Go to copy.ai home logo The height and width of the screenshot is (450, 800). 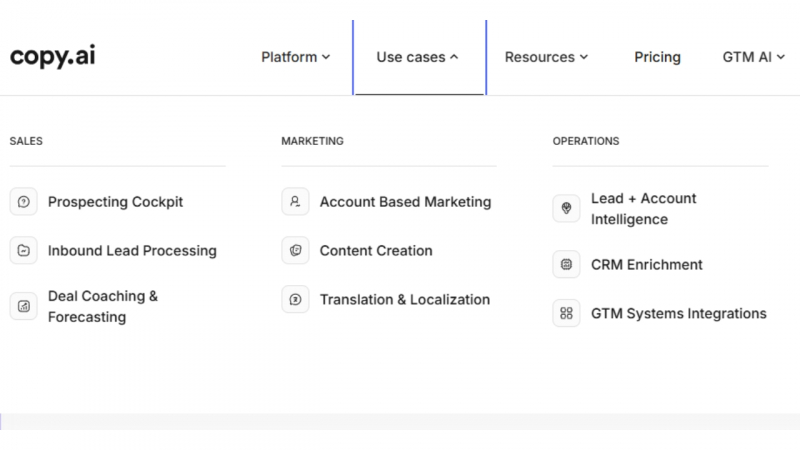pyautogui.click(x=53, y=56)
